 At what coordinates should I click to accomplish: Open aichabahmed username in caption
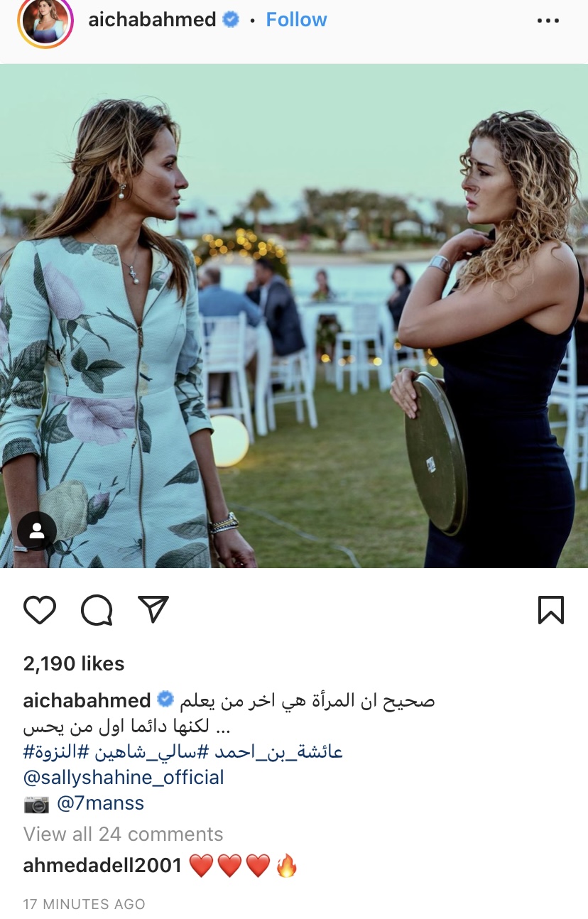[x=87, y=700]
